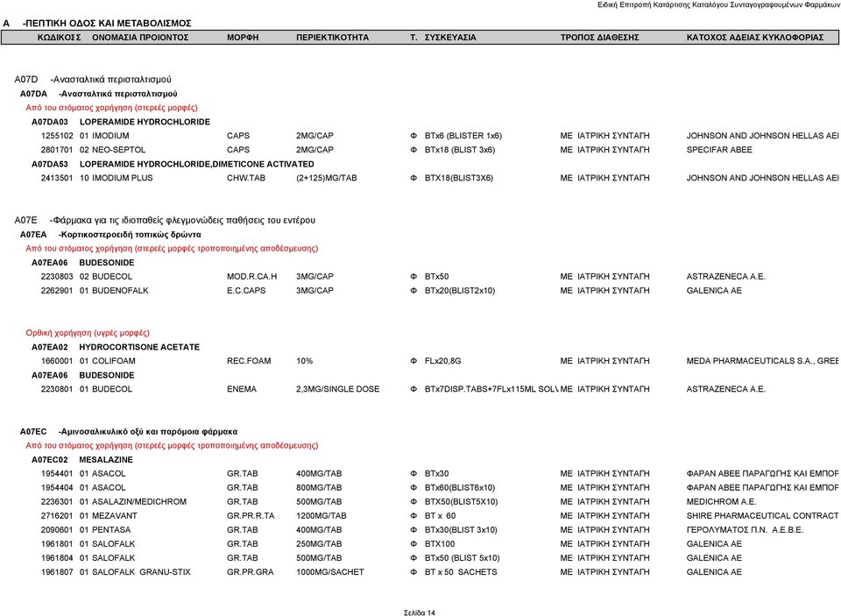Click the ΜΟΡΦΗ column header
The height and width of the screenshot is (616, 841).
243,38
